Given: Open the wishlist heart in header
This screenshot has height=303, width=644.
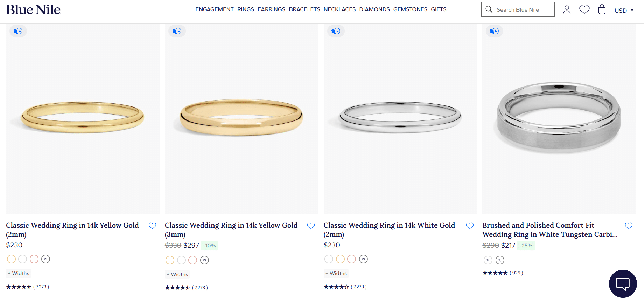Looking at the screenshot, I should coord(584,9).
